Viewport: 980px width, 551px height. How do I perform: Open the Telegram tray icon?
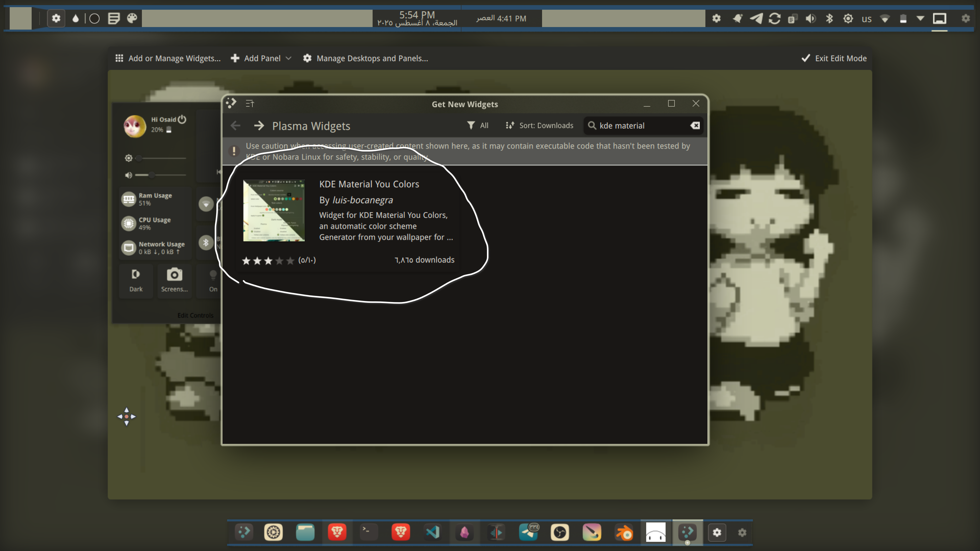[x=756, y=18]
